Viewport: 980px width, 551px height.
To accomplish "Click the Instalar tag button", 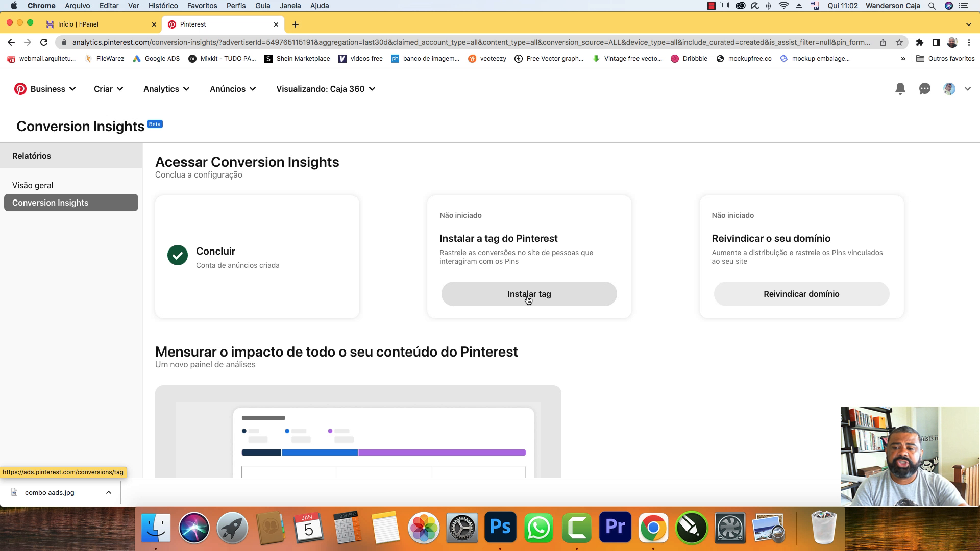I will point(529,294).
